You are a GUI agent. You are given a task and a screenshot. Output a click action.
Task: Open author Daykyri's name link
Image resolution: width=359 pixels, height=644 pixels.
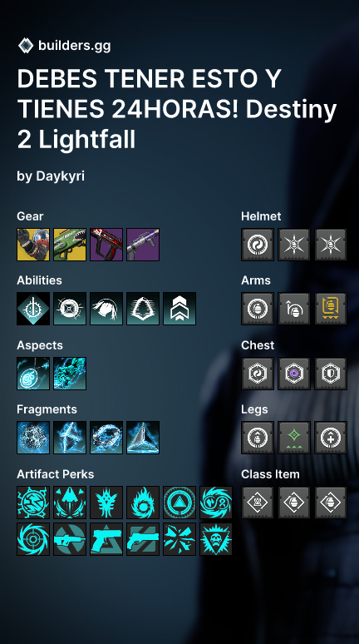click(x=61, y=176)
